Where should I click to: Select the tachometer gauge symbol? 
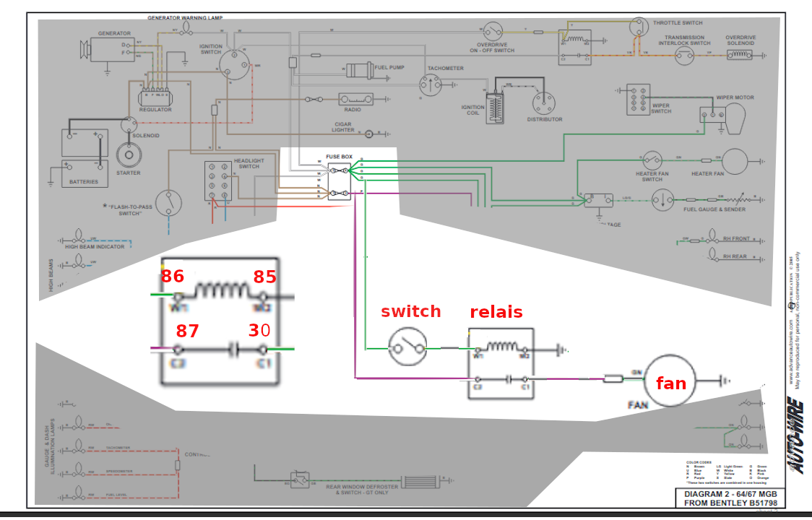coord(430,84)
